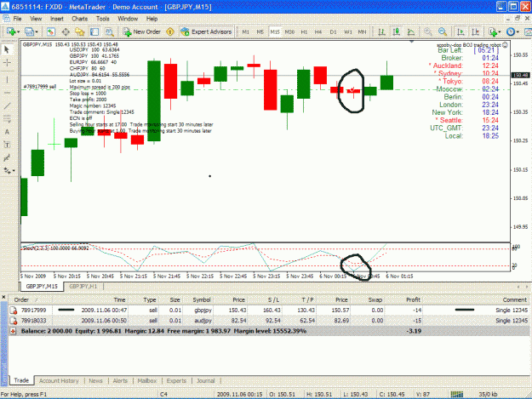This screenshot has width=532, height=399.
Task: Open the Journal tab
Action: (x=206, y=380)
